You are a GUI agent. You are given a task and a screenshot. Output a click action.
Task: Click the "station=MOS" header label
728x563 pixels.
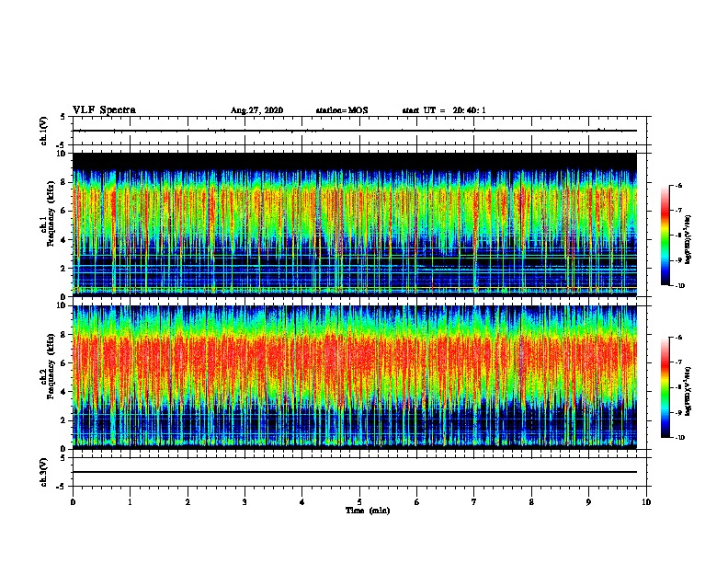(x=342, y=110)
